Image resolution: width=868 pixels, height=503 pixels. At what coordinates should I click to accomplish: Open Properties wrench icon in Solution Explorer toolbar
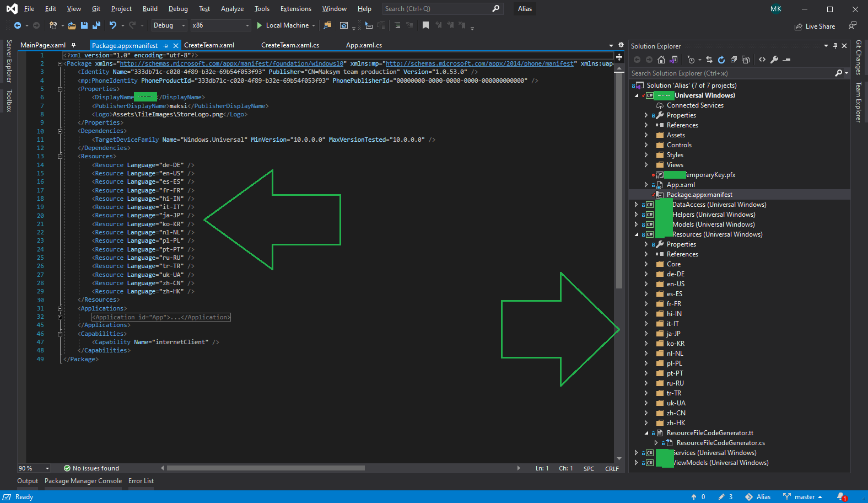click(774, 60)
